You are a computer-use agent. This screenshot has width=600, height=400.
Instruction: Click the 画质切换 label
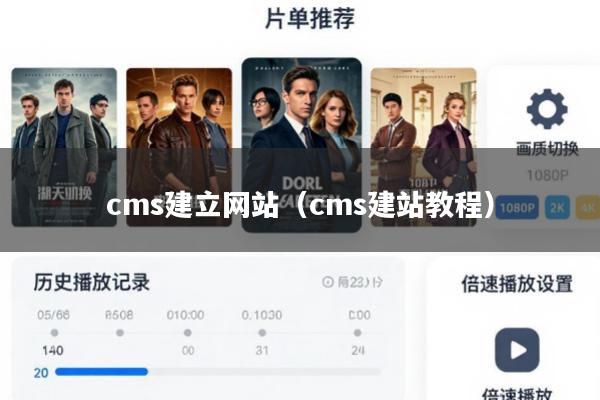547,149
